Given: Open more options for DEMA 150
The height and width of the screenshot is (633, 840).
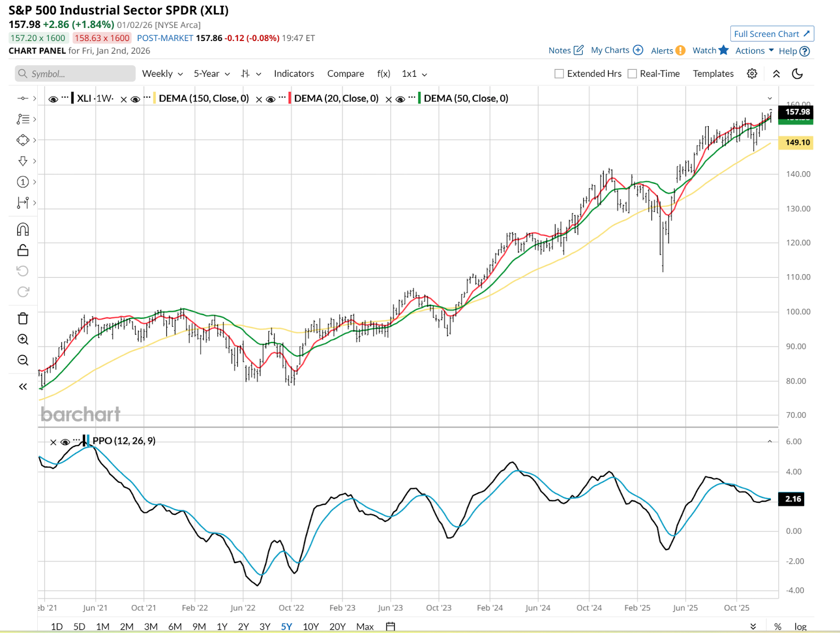Looking at the screenshot, I should (x=147, y=97).
